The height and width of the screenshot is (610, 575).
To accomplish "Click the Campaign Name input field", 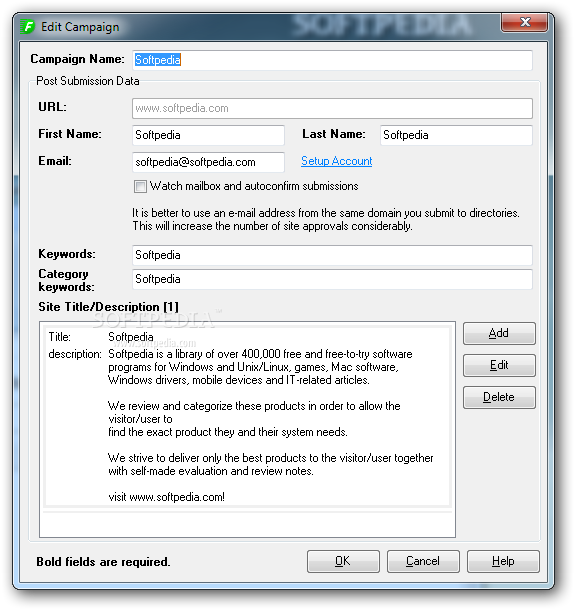I will click(332, 60).
